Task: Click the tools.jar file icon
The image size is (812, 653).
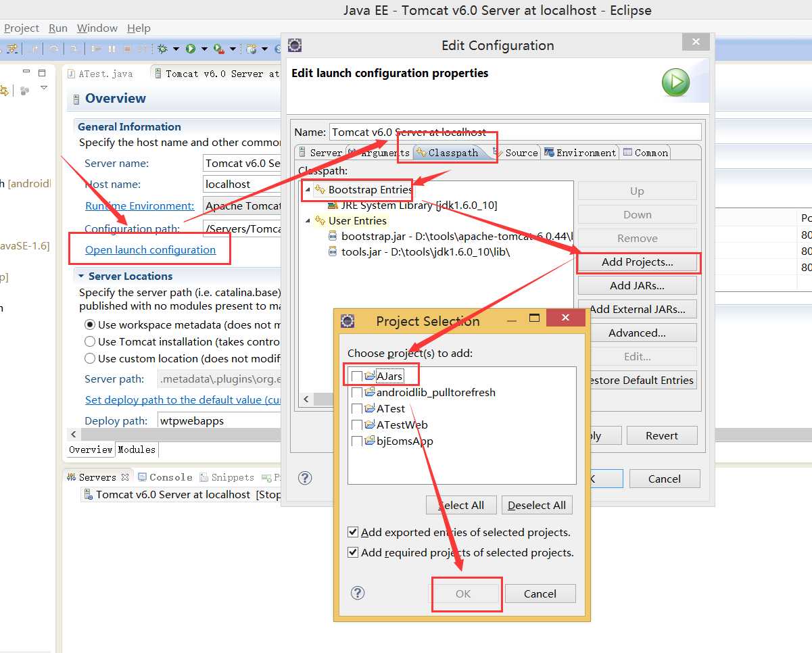Action: [x=333, y=251]
